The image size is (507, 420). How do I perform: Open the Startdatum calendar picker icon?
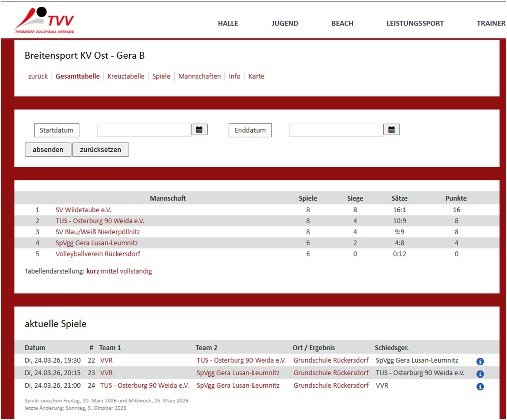(x=199, y=130)
